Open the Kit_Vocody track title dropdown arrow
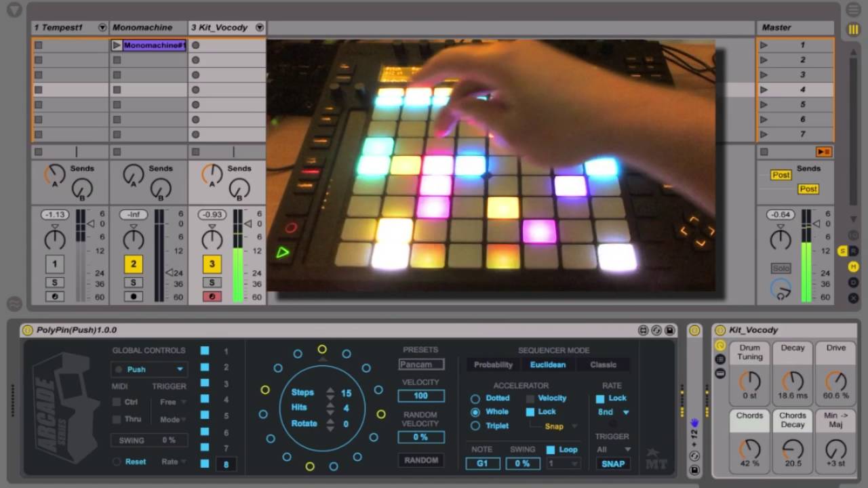This screenshot has height=488, width=868. (259, 28)
